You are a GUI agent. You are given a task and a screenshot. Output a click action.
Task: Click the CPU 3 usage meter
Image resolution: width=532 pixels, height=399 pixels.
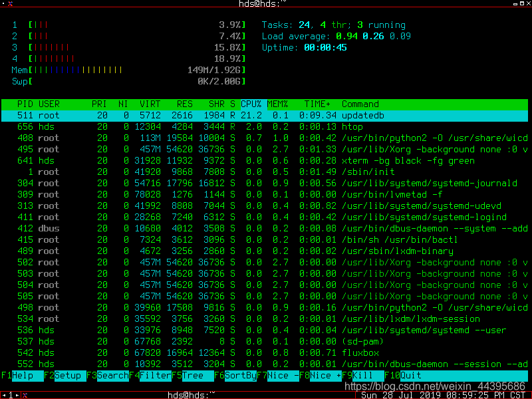[129, 47]
